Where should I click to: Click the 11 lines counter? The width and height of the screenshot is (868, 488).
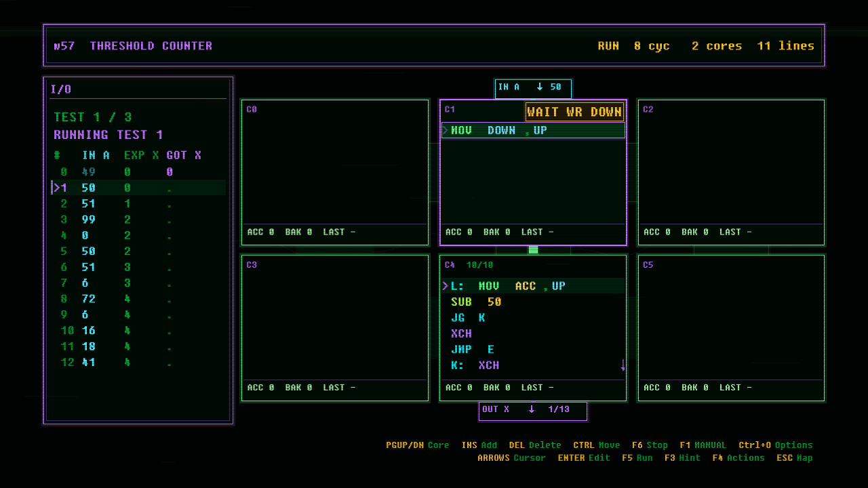(x=786, y=45)
